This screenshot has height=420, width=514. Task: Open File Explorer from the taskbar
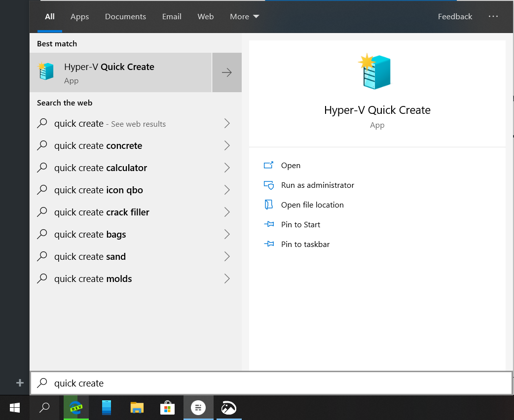point(137,408)
